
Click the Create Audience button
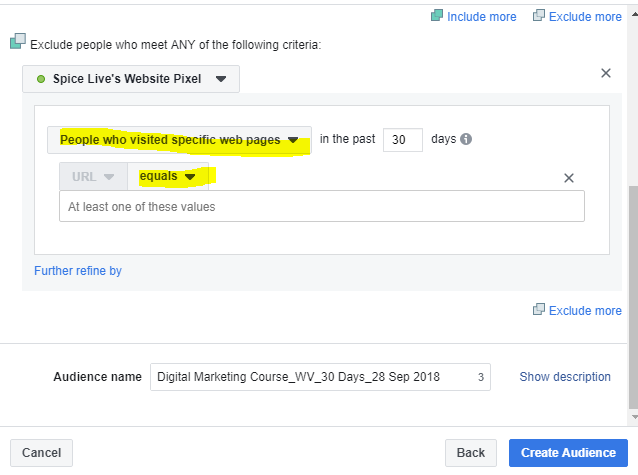point(568,453)
